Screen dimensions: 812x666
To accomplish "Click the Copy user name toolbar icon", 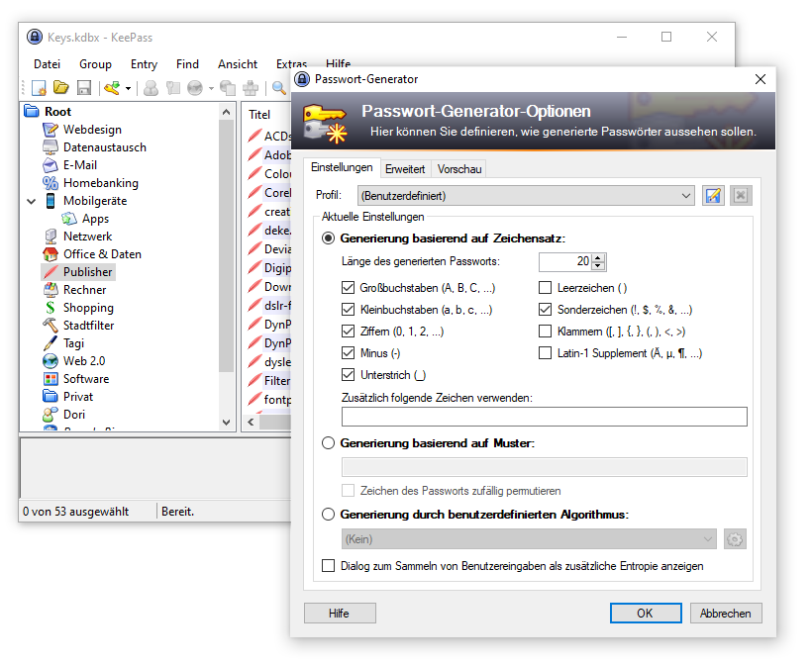I will 151,88.
